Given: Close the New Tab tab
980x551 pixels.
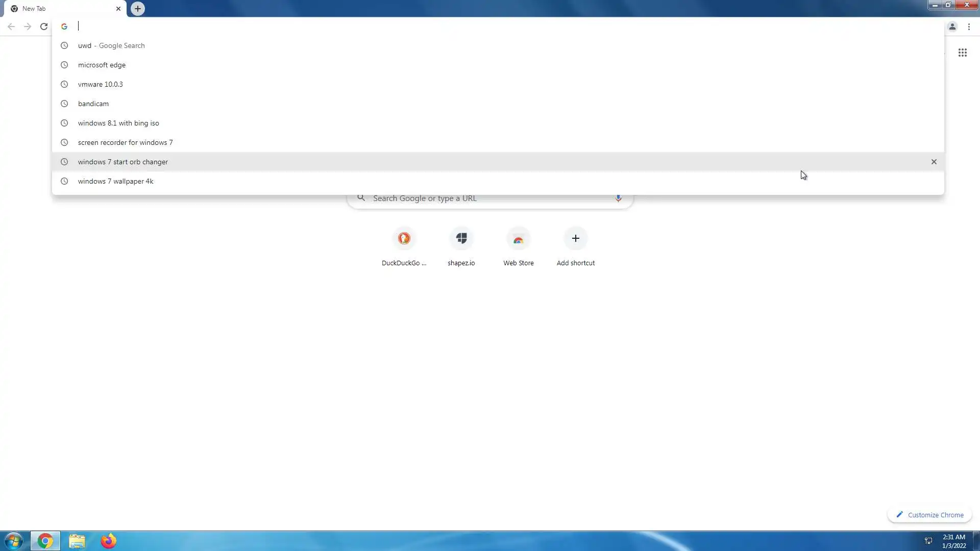Looking at the screenshot, I should point(118,9).
